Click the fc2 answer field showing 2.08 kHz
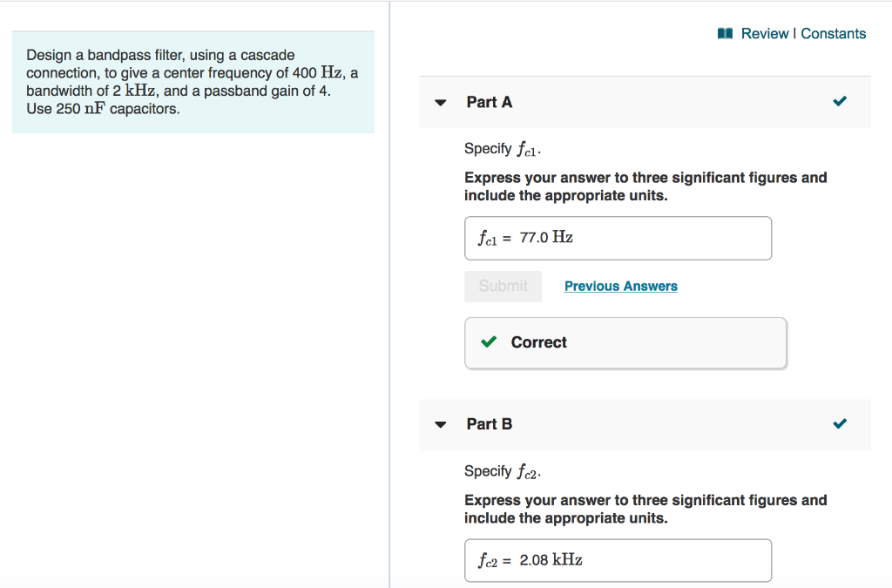 [618, 560]
